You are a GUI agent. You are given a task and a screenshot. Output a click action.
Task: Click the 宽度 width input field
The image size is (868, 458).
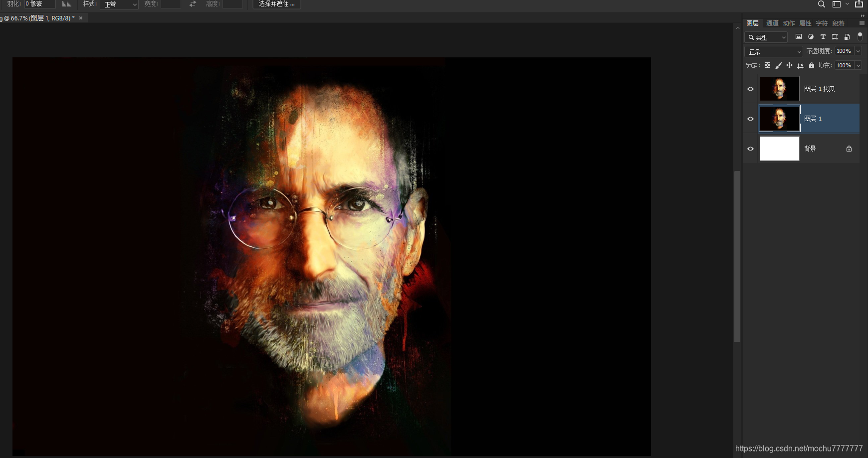coord(171,4)
